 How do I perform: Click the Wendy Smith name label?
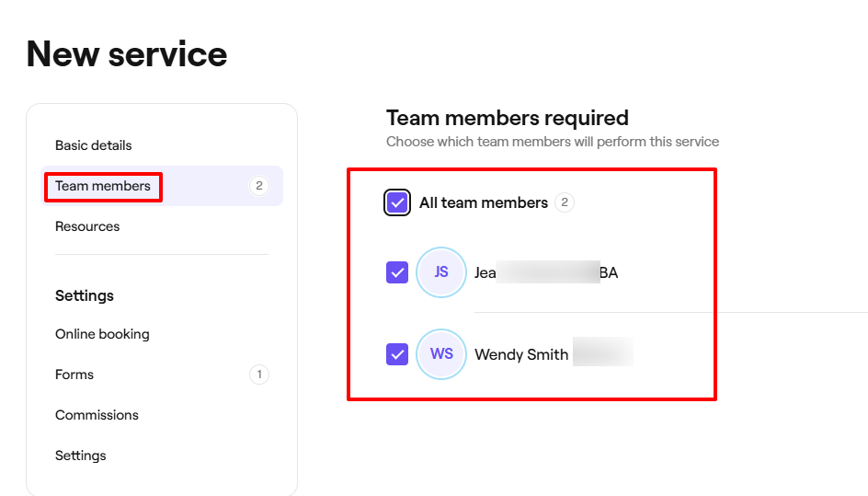tap(521, 354)
